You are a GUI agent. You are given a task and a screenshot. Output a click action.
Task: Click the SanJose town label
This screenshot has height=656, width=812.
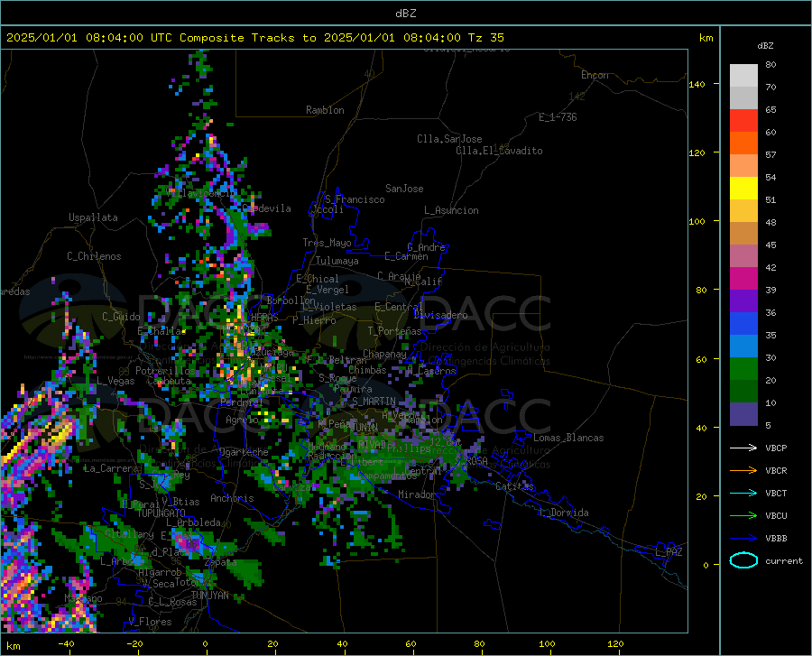(404, 189)
